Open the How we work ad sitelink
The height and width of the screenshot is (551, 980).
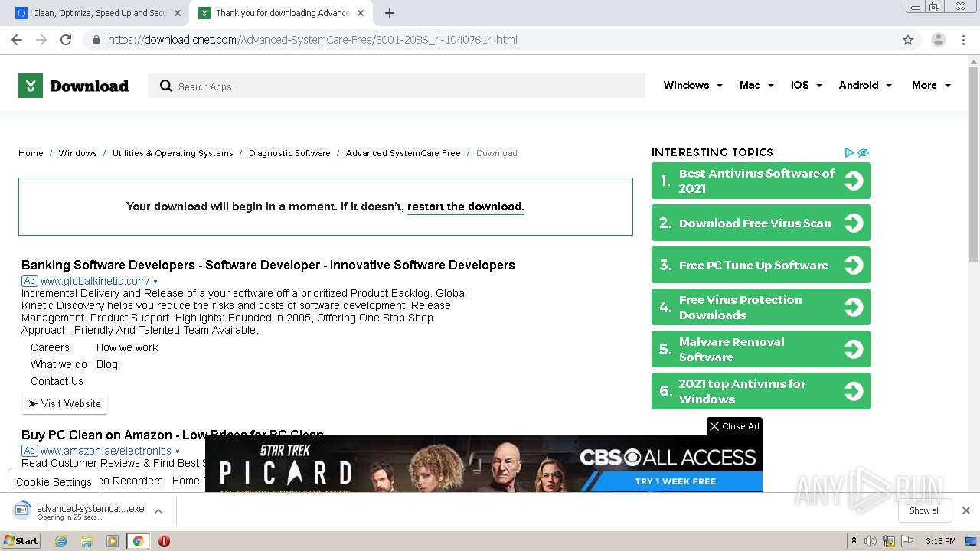point(127,347)
